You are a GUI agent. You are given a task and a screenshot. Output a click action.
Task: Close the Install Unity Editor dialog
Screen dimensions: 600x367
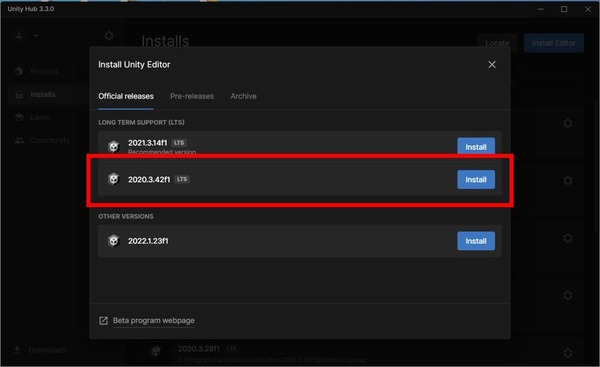(492, 65)
